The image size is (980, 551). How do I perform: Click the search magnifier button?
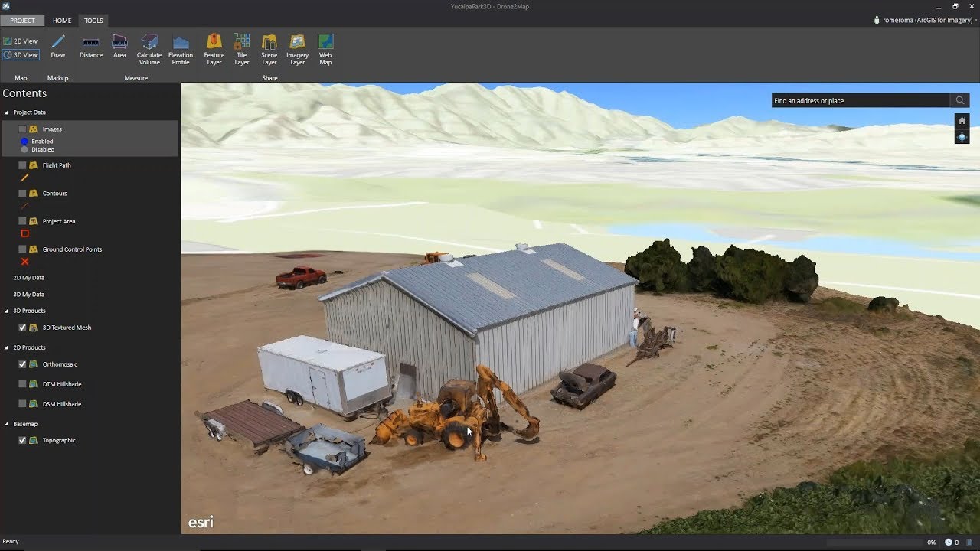point(960,100)
